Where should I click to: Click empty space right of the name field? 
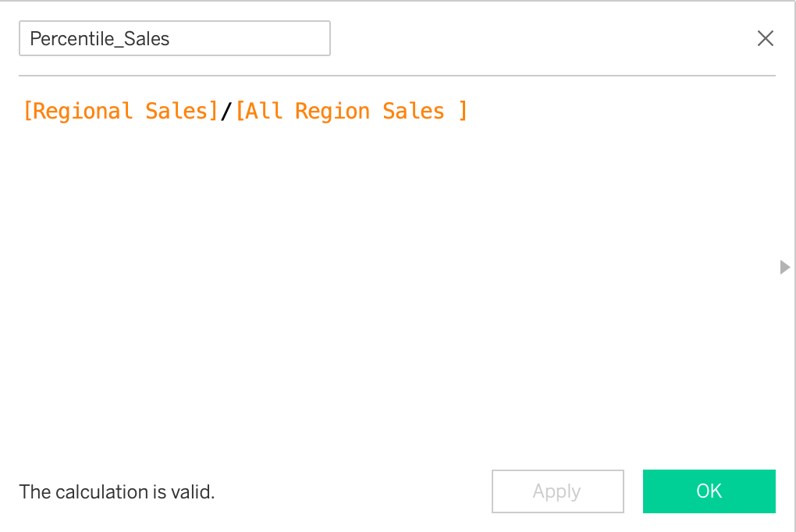[x=538, y=38]
